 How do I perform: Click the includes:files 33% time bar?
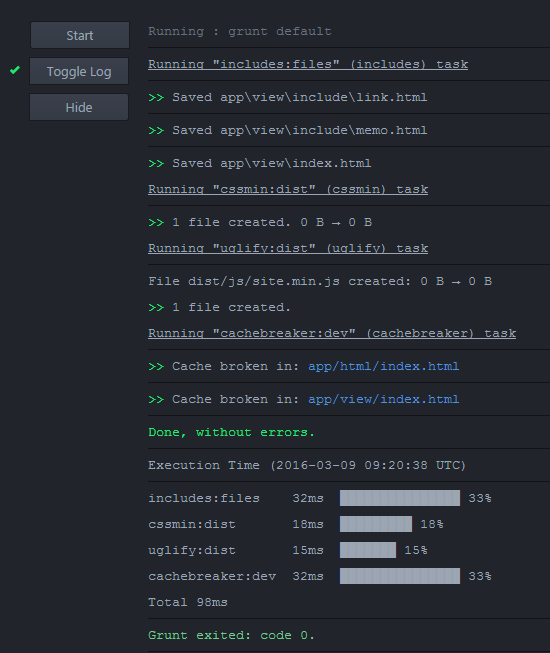click(x=400, y=498)
